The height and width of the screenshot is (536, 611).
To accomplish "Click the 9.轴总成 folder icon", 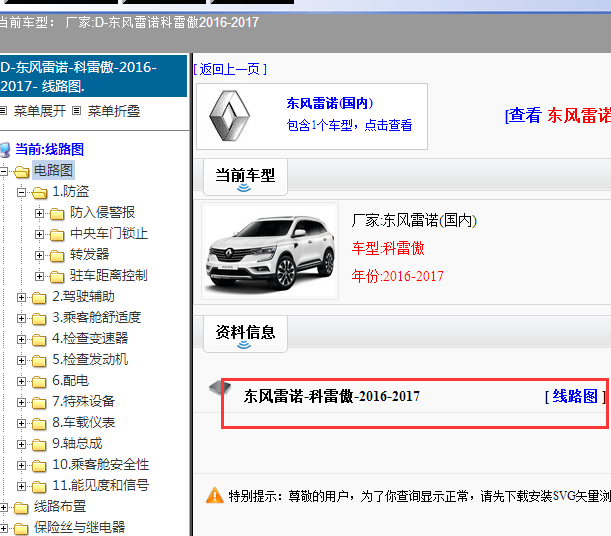I will coord(39,445).
